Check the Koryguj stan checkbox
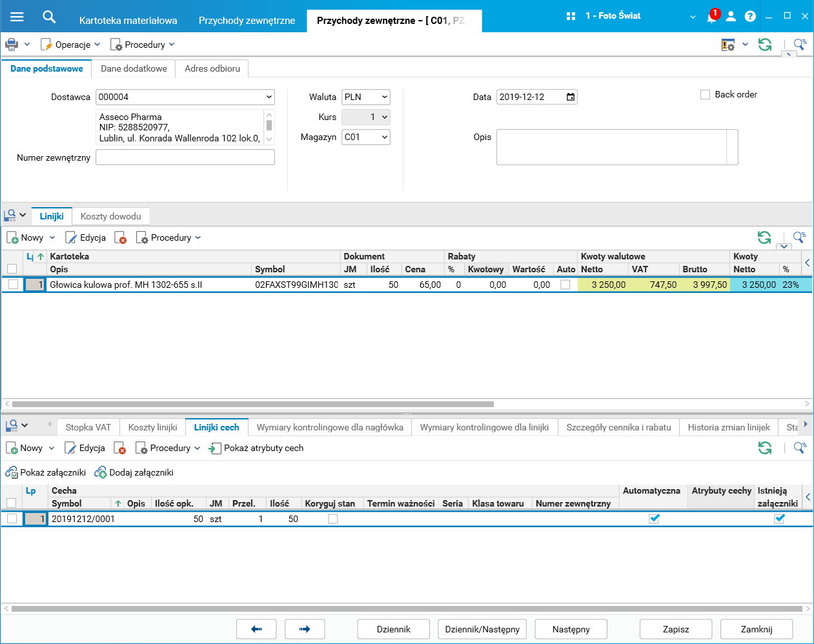Screen dimensions: 814x644 coord(333,519)
